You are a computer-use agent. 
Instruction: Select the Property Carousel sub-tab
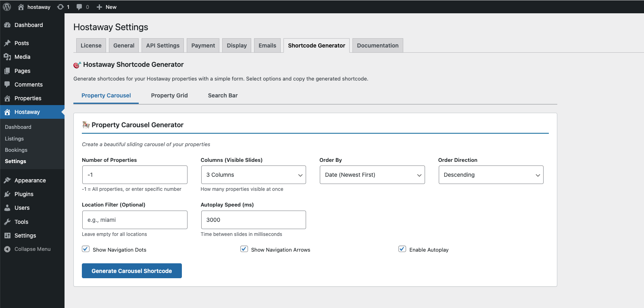tap(106, 95)
